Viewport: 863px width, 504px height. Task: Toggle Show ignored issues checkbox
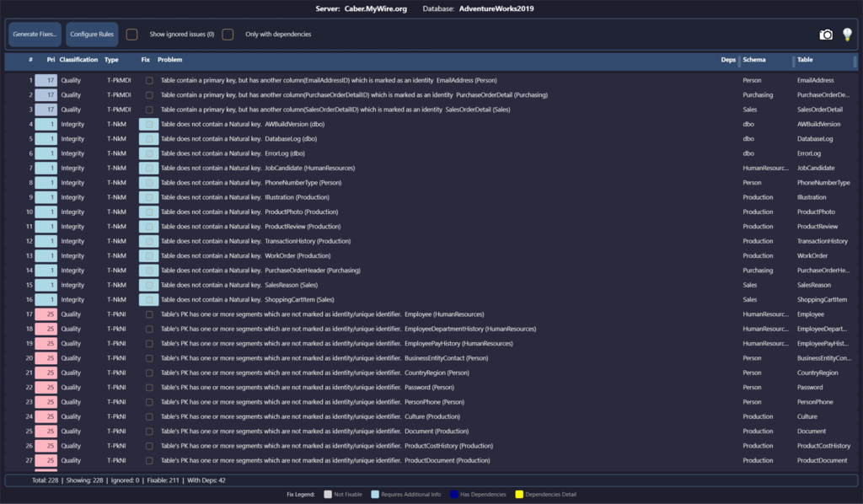pos(131,34)
